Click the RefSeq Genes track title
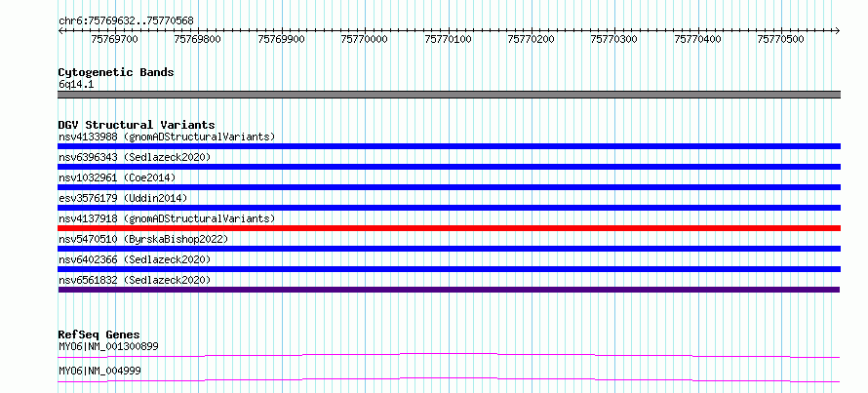This screenshot has width=868, height=393. [99, 334]
